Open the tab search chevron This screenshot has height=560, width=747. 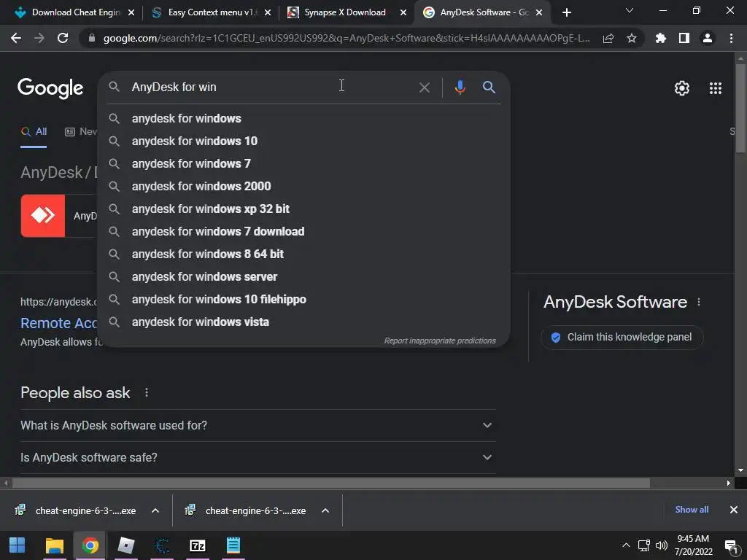(x=630, y=10)
